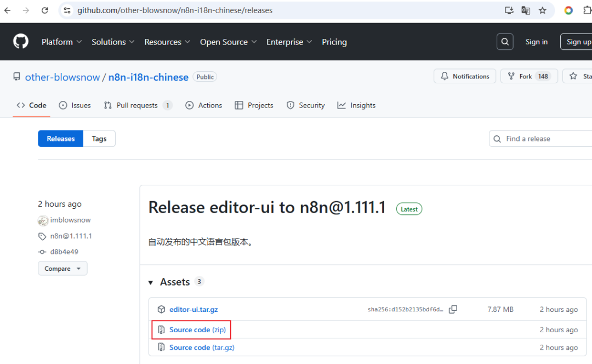Open the imblowsnow user profile
Viewport: 592px width, 364px height.
70,220
